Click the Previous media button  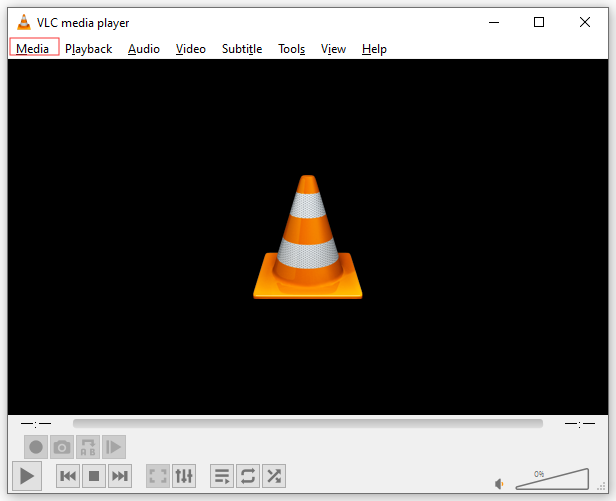(68, 476)
